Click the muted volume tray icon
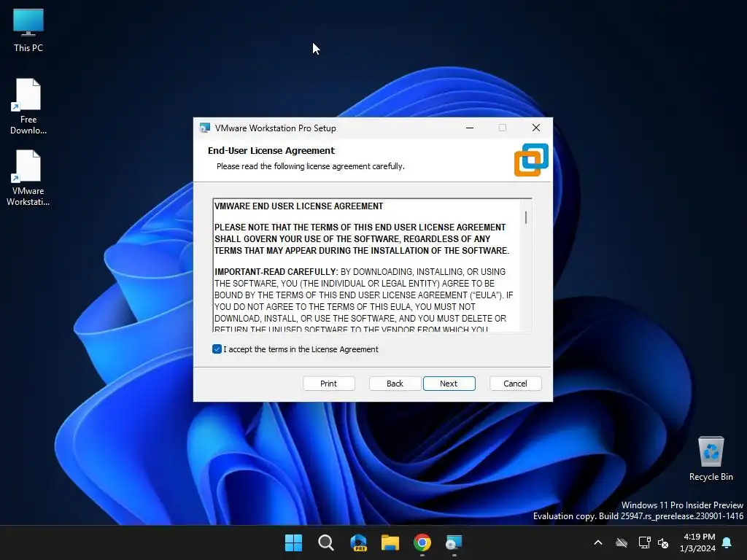Screen dimensions: 747x560 click(x=662, y=542)
